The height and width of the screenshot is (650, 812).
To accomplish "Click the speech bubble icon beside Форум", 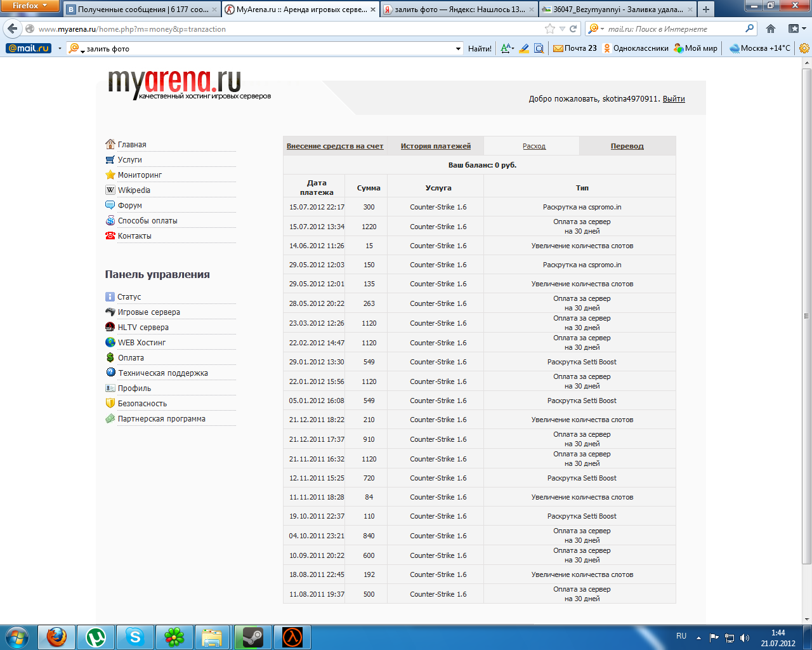I will tap(110, 205).
